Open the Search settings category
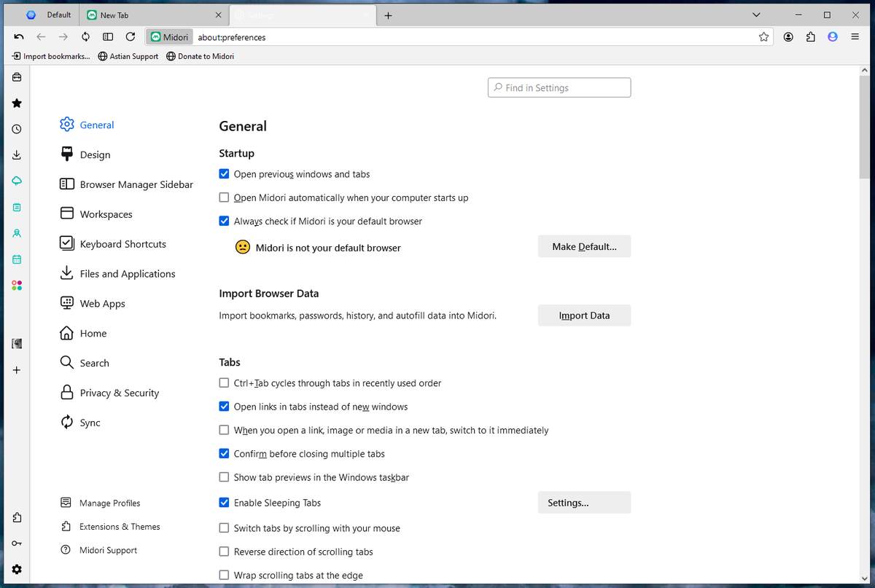Viewport: 875px width, 588px height. (x=85, y=363)
